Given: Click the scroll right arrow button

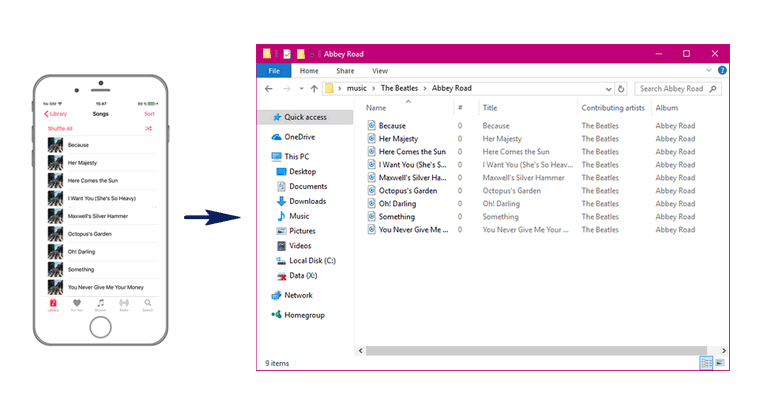Looking at the screenshot, I should tap(724, 350).
